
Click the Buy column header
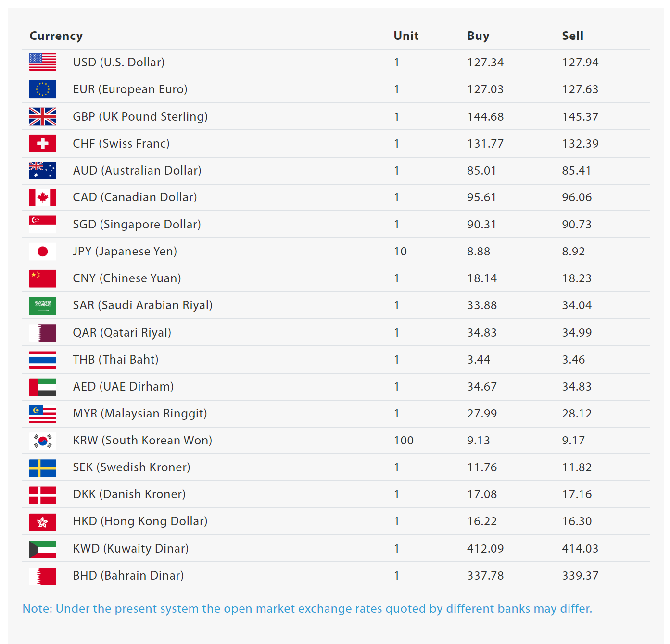(478, 36)
